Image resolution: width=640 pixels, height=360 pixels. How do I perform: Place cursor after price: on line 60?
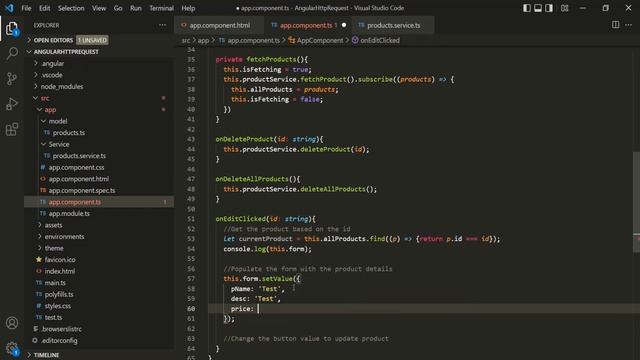(258, 309)
